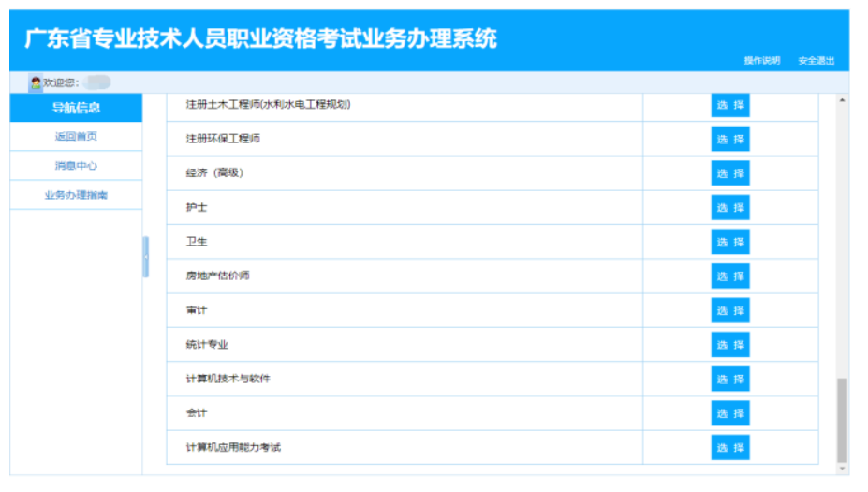Image resolution: width=868 pixels, height=492 pixels.
Task: Select the 会计 exam via 选择 button
Action: click(730, 413)
